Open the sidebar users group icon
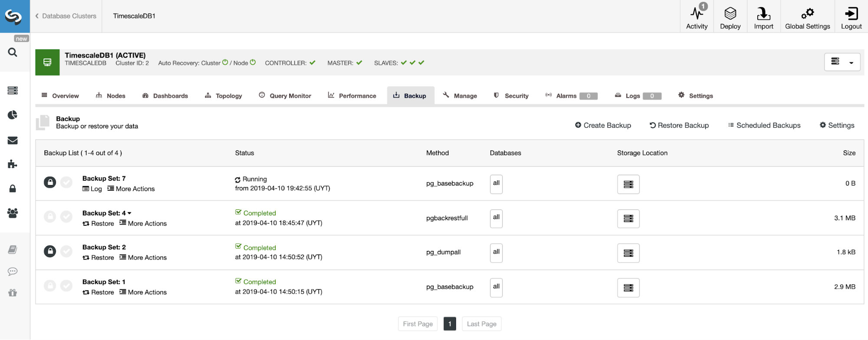Viewport: 868px width, 340px height. pos(13,213)
